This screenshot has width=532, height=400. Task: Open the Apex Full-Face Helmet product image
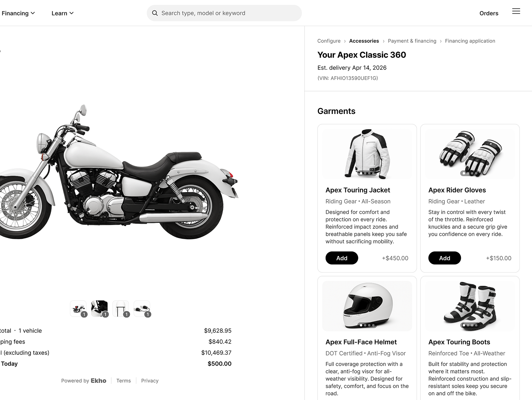(x=367, y=305)
